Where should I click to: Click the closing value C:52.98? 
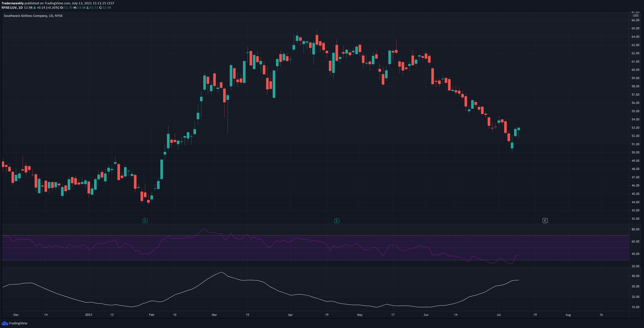(x=105, y=7)
